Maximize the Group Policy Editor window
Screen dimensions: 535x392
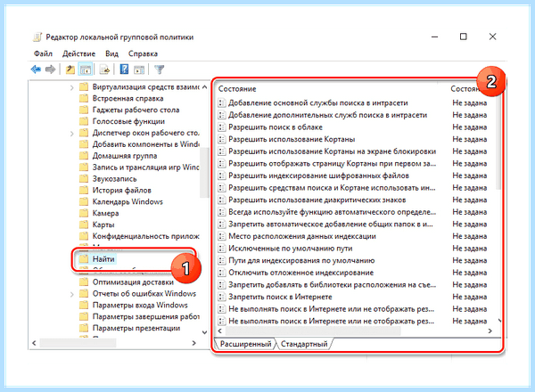(x=463, y=37)
